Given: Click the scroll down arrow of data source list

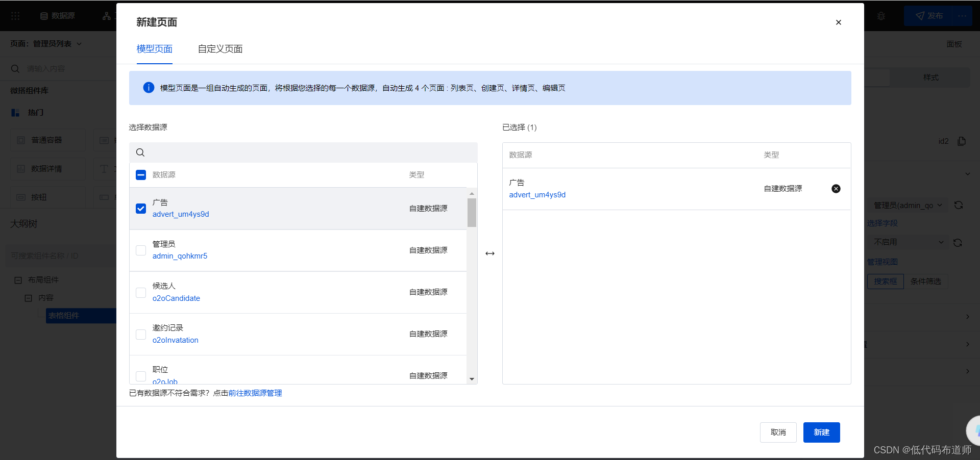Looking at the screenshot, I should click(x=472, y=379).
